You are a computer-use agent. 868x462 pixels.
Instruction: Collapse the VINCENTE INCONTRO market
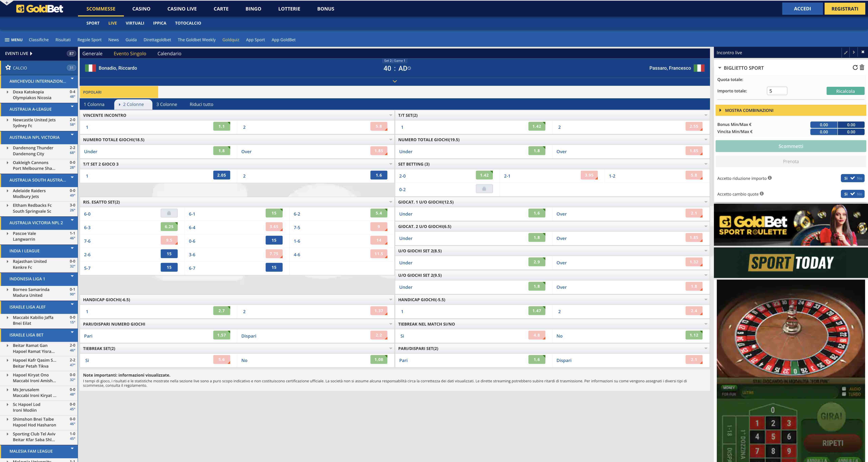(391, 115)
